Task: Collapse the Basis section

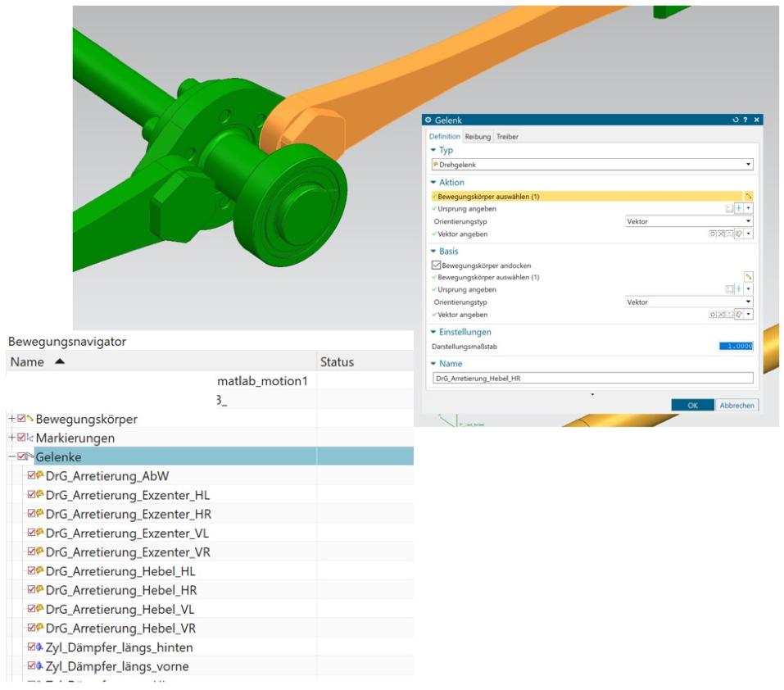Action: click(433, 251)
